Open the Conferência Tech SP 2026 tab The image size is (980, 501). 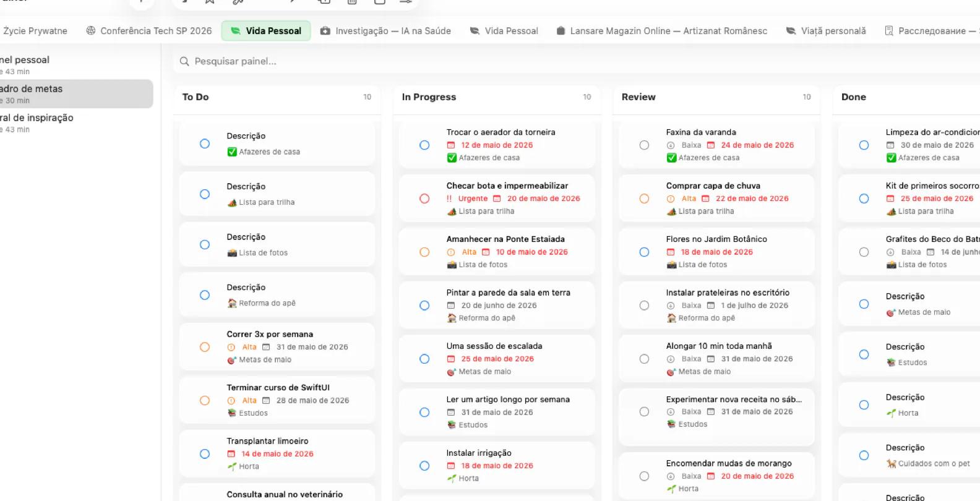[149, 31]
